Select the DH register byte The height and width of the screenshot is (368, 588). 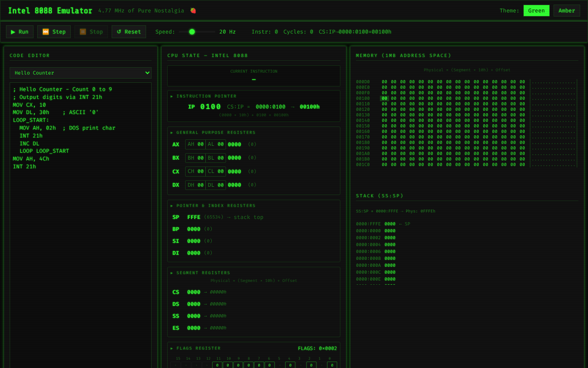click(x=195, y=185)
